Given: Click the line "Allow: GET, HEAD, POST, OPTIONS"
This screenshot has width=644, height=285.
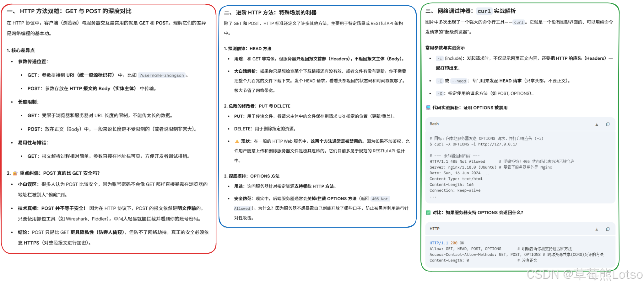Looking at the screenshot, I should (x=465, y=249).
